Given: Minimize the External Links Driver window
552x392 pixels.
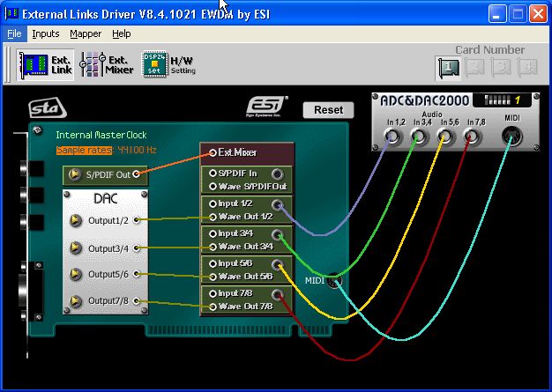Looking at the screenshot, I should click(497, 14).
